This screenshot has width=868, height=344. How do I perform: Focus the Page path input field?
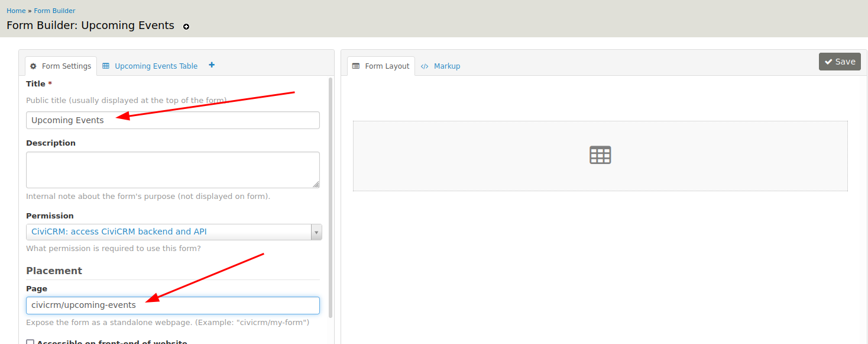coord(173,306)
